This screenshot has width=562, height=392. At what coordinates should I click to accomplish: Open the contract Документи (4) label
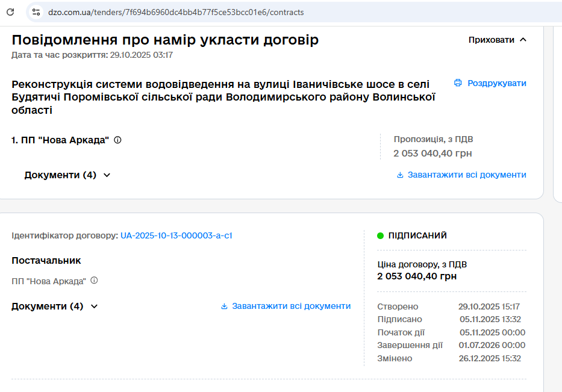coord(47,306)
